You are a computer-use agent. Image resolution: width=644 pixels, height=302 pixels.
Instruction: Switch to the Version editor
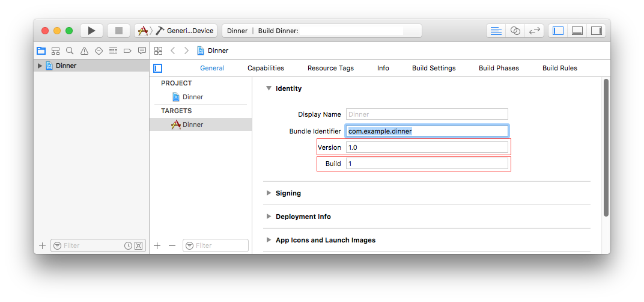[534, 31]
